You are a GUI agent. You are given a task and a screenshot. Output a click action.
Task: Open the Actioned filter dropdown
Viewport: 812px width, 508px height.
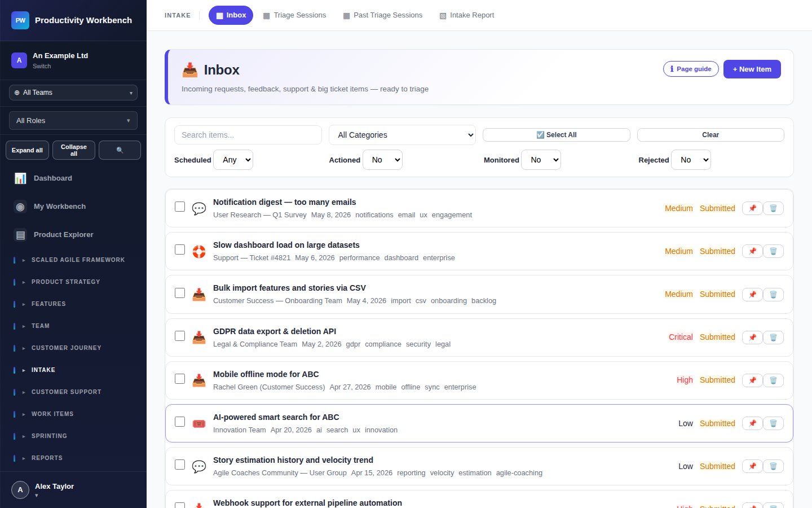383,160
